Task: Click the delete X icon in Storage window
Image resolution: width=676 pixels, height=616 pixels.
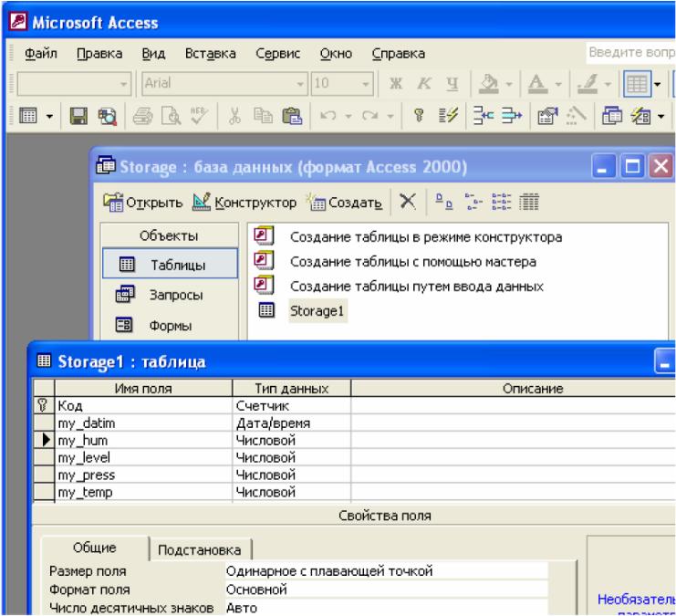Action: coord(408,201)
